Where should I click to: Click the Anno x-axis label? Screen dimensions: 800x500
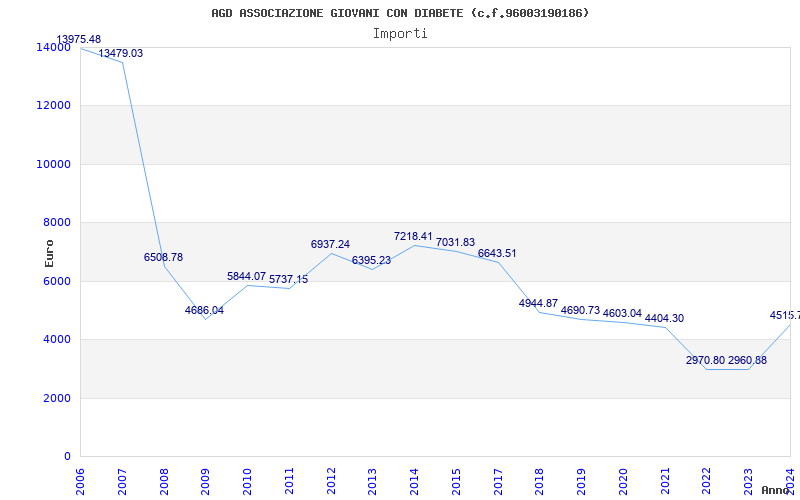click(775, 490)
